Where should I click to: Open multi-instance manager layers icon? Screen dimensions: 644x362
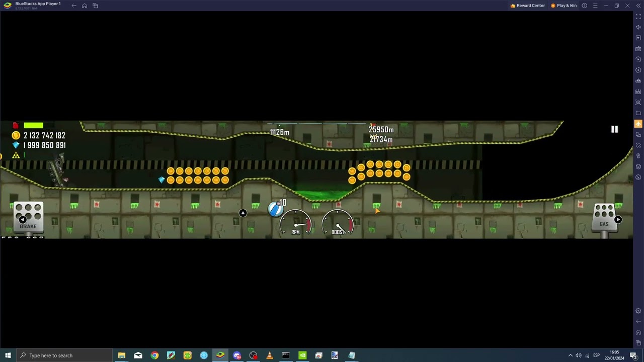638,166
